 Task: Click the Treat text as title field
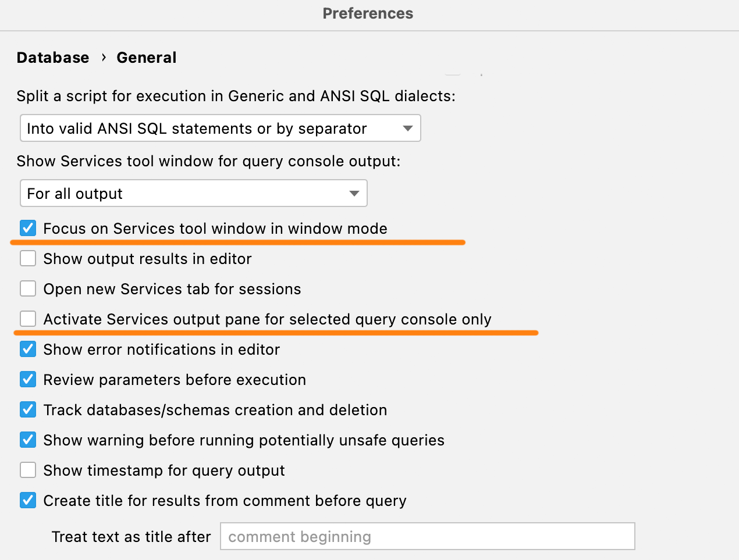[427, 536]
